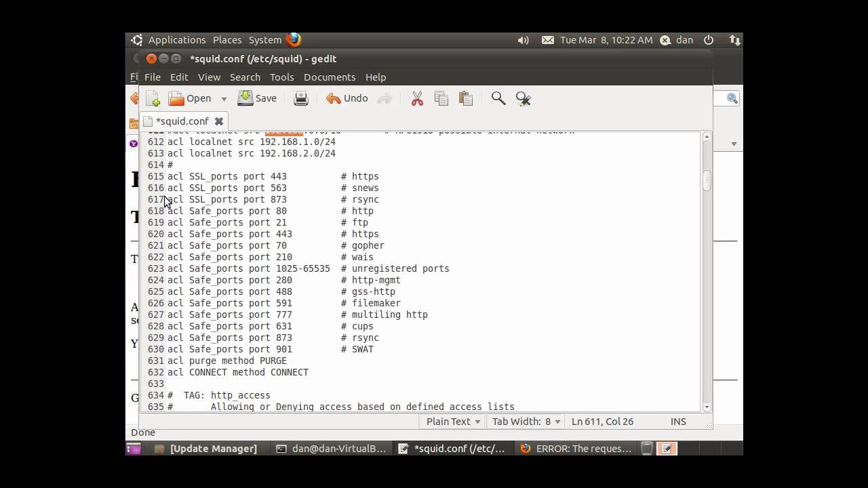Click the line "acl Safe_ports port 631"
Screen dimensions: 868x488
point(230,326)
